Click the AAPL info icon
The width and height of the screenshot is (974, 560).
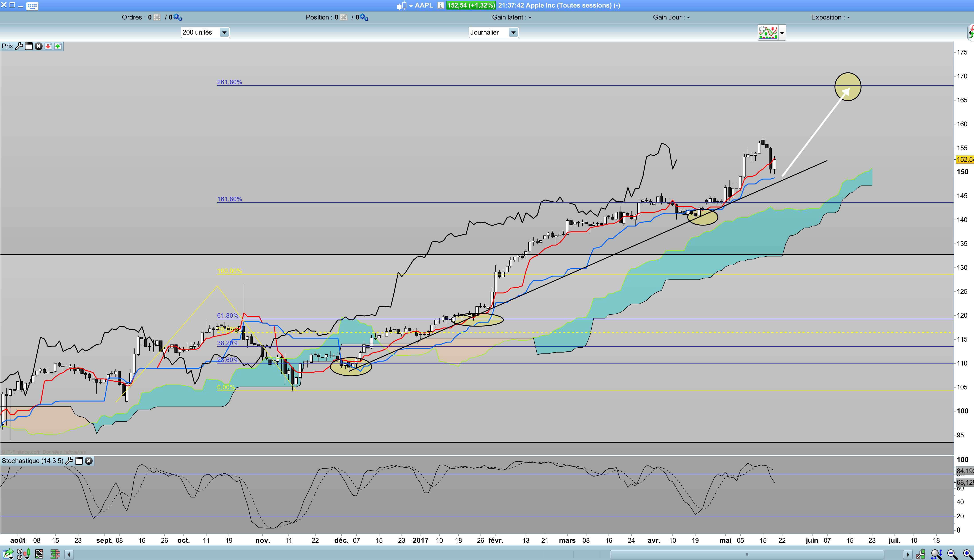click(x=440, y=5)
